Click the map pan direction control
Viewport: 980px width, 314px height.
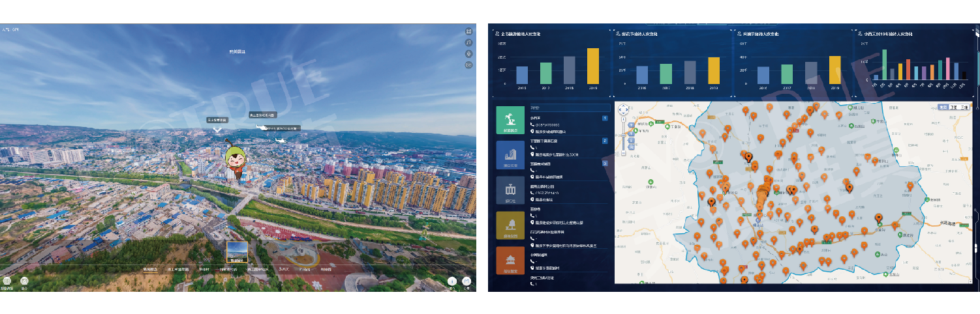tap(623, 111)
